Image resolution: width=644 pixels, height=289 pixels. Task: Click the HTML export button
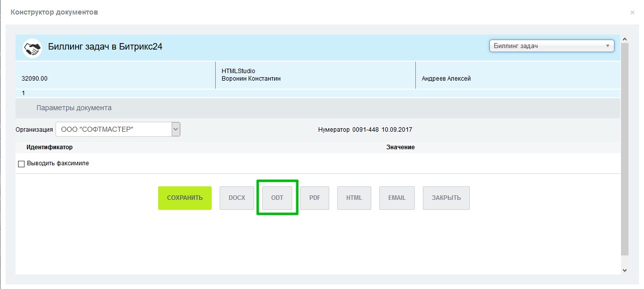354,198
